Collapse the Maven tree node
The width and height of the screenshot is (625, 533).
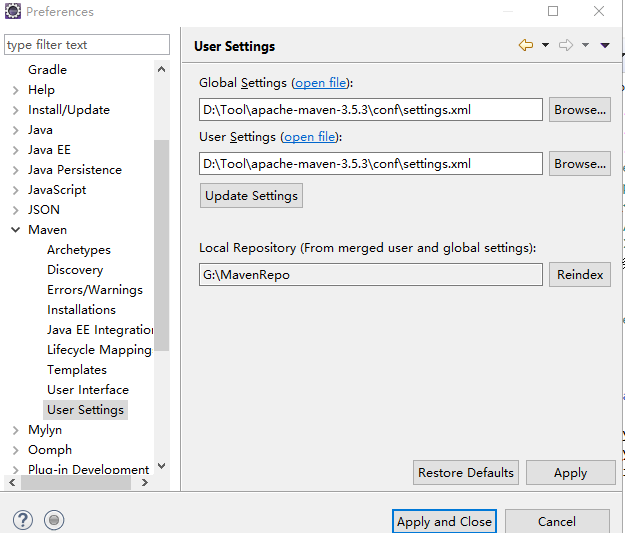coord(16,230)
